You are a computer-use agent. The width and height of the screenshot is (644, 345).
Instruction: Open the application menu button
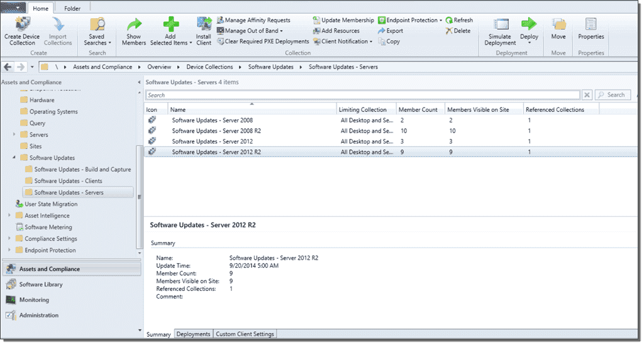13,8
